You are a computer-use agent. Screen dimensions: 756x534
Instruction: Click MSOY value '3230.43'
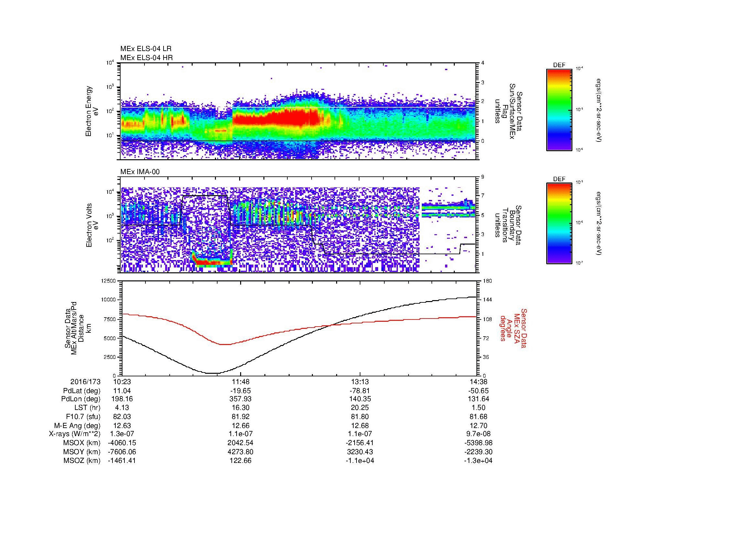(360, 452)
